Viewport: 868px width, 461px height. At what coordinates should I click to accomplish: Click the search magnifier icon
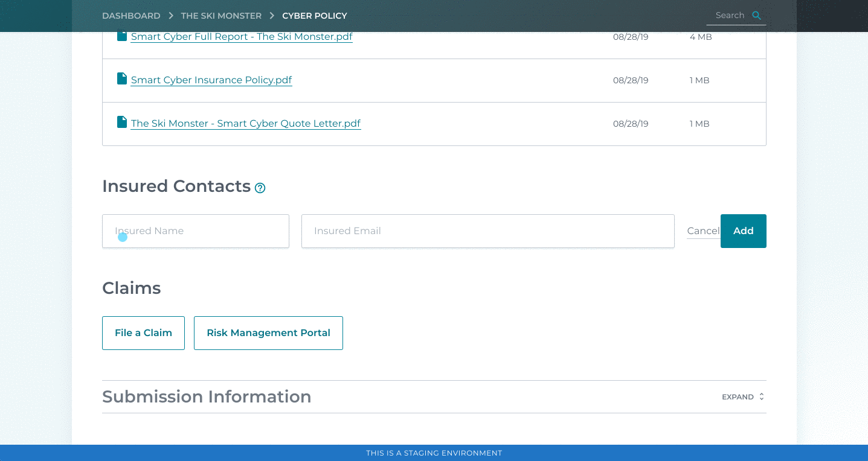pyautogui.click(x=756, y=16)
